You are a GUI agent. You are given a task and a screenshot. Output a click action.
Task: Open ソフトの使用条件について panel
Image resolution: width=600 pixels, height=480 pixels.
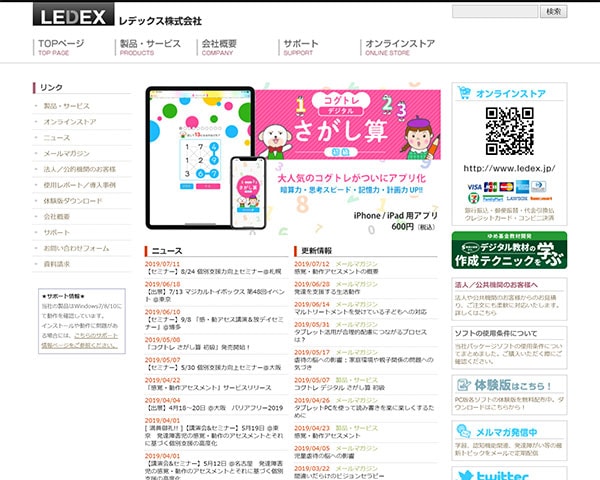pos(509,348)
